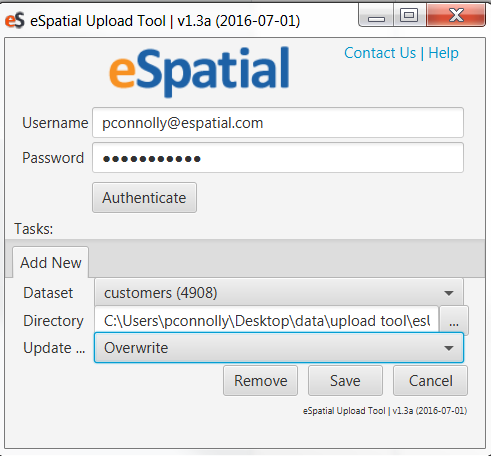Click the eSpatial logo
The height and width of the screenshot is (456, 491).
coord(199,71)
